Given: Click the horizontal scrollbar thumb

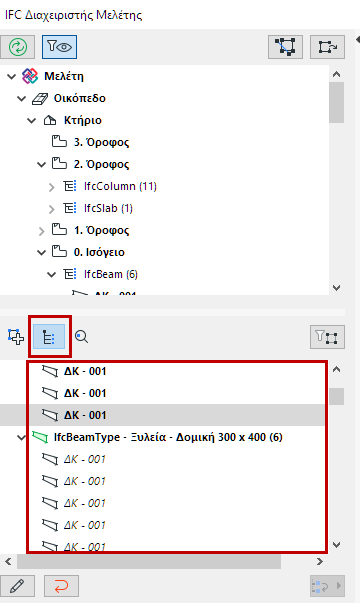Looking at the screenshot, I should [x=149, y=562].
